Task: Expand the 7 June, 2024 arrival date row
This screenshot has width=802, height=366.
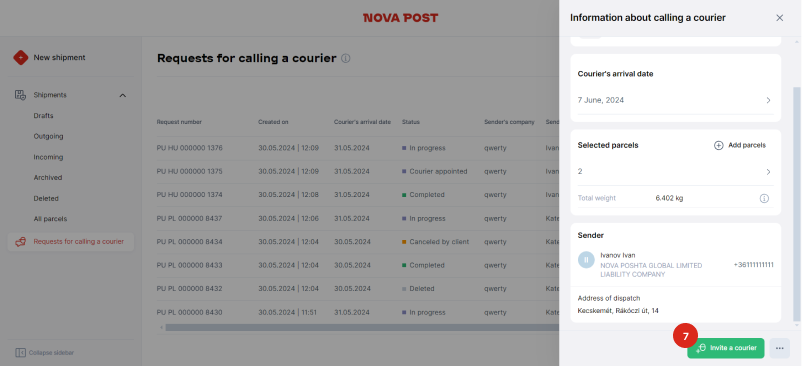Action: pyautogui.click(x=675, y=100)
